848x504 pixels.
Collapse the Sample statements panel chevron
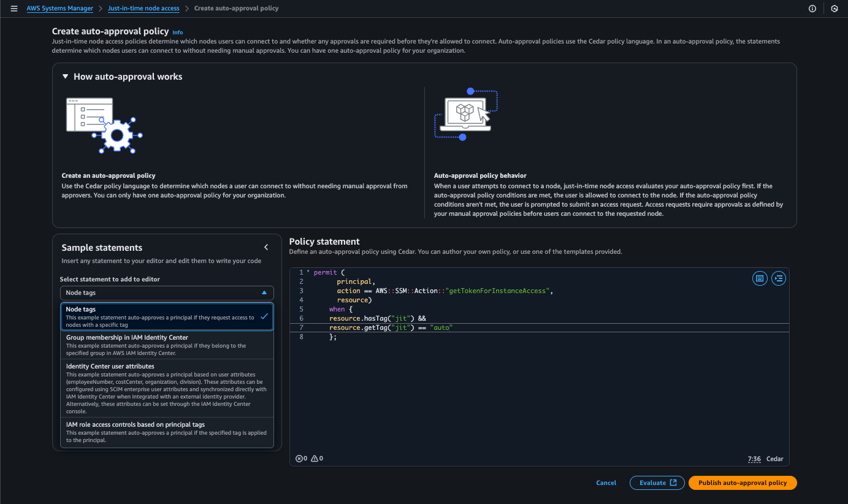coord(266,247)
